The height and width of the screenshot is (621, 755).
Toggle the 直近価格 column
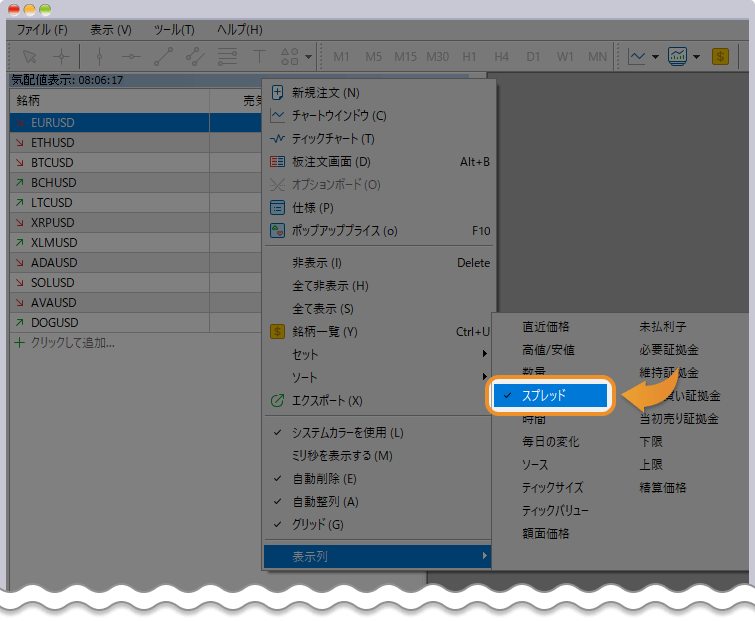[546, 327]
